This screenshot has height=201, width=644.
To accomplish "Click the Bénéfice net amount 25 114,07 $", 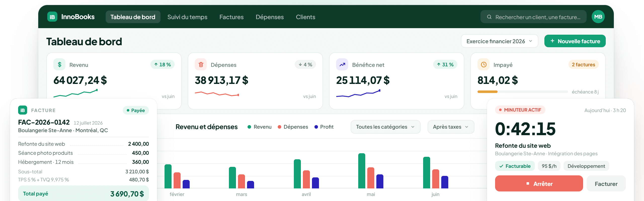I will (363, 80).
